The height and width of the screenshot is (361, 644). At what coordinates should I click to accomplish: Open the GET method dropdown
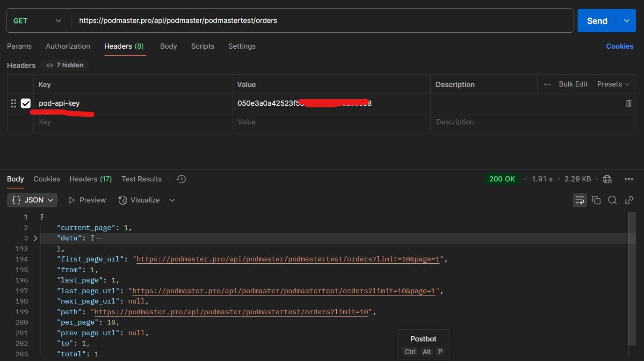tap(37, 21)
